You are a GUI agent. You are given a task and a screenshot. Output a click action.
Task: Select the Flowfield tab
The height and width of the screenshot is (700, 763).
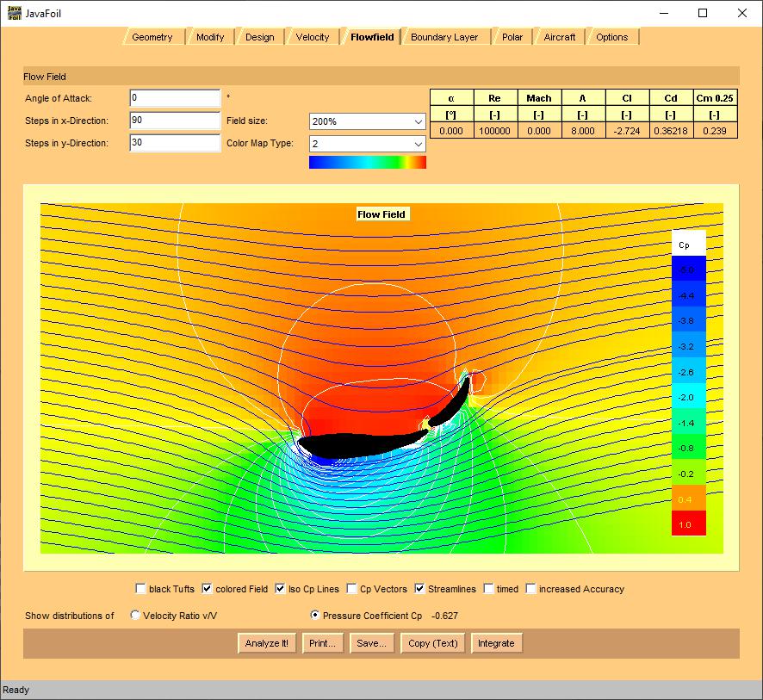pyautogui.click(x=372, y=37)
